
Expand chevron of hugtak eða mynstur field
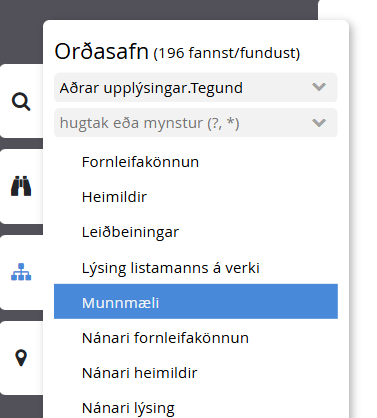(319, 123)
